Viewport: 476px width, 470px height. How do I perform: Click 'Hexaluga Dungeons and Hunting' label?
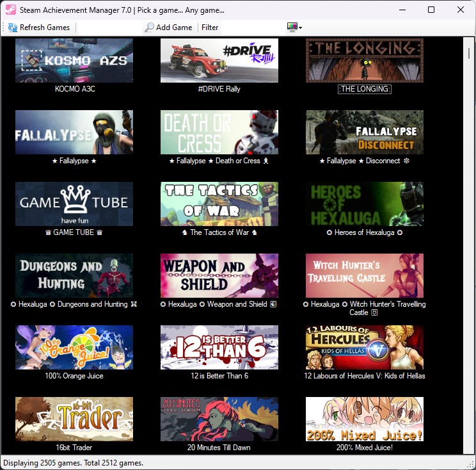[x=74, y=304]
